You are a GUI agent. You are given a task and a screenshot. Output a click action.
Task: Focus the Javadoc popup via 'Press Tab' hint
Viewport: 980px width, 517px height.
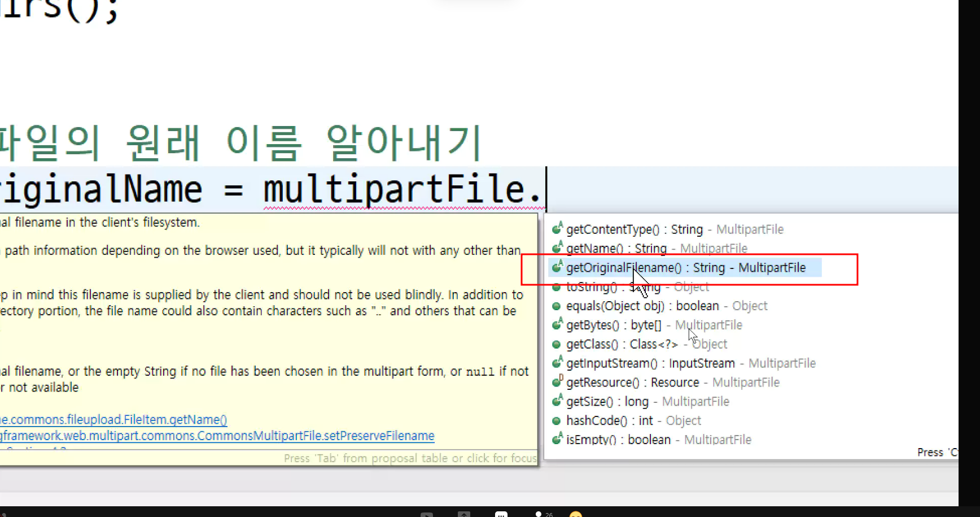click(410, 458)
